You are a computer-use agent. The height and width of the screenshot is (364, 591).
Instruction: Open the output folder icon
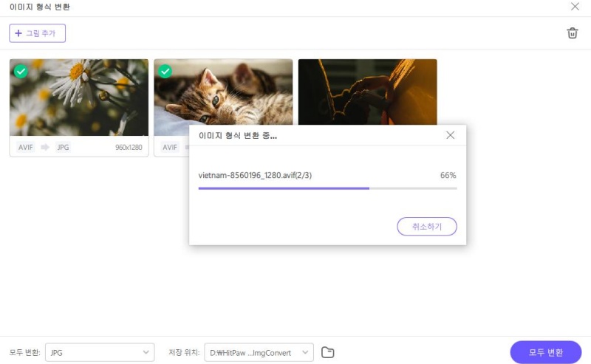[x=327, y=352]
